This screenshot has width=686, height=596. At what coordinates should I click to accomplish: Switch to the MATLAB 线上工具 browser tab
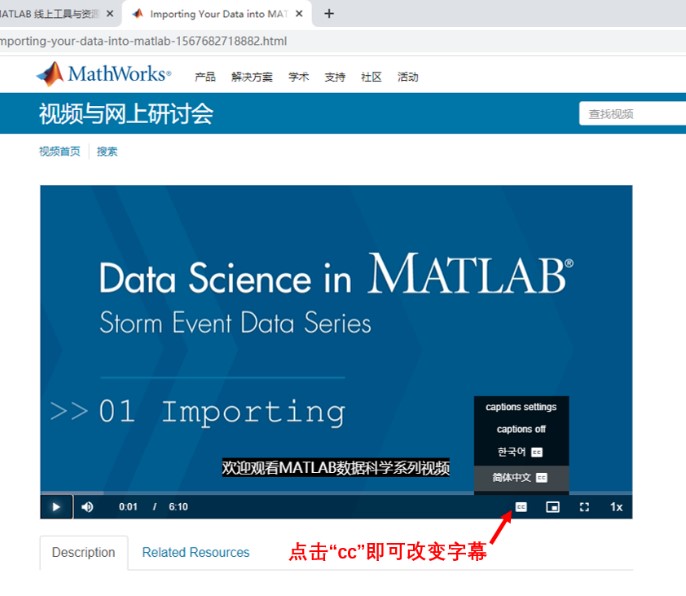point(49,14)
